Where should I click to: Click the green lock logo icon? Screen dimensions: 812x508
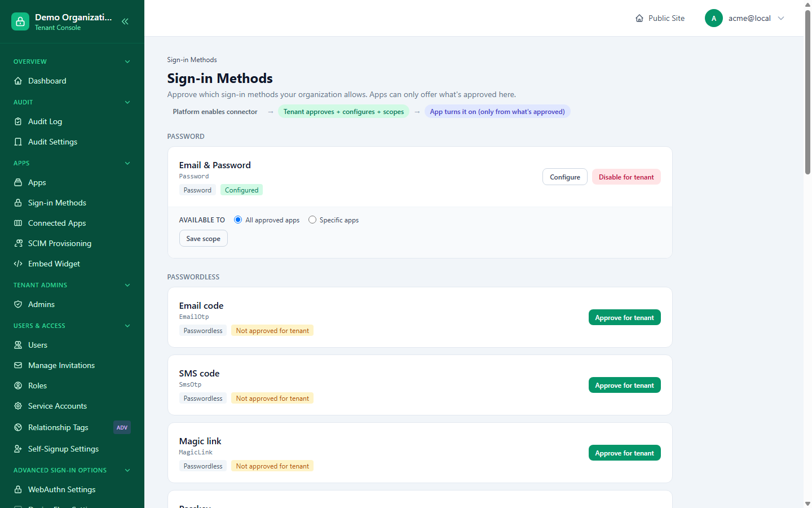[x=20, y=21]
